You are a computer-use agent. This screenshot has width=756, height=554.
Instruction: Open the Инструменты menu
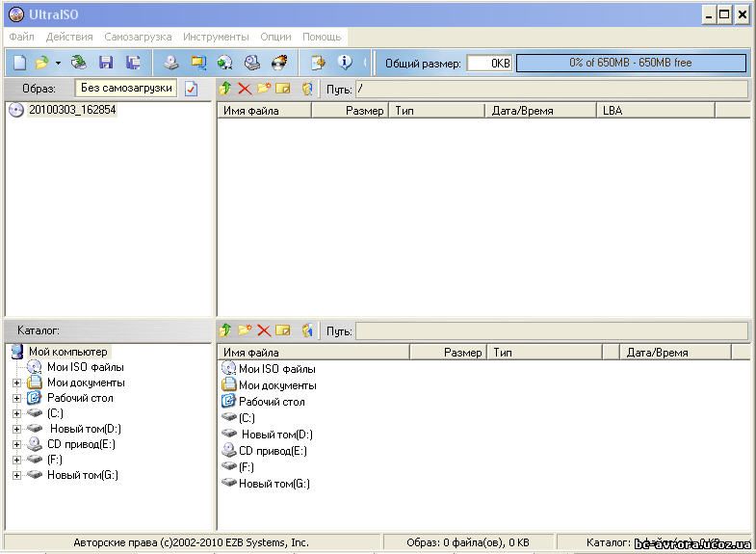point(216,37)
